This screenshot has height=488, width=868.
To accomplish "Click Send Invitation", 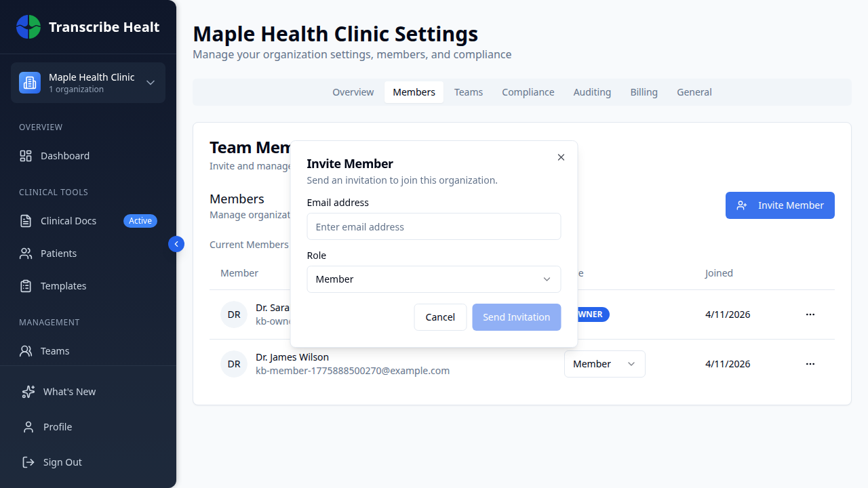I will coord(516,317).
